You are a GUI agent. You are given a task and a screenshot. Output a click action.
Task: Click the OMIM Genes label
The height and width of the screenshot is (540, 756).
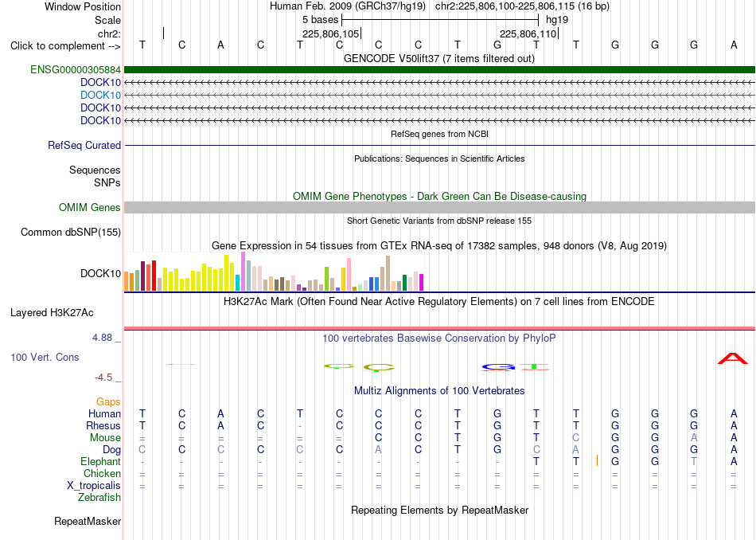tap(89, 208)
